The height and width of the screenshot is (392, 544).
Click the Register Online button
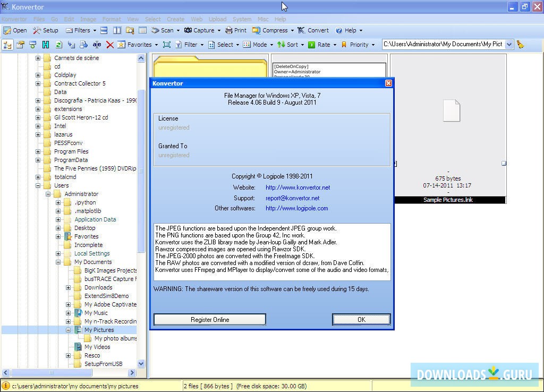point(210,320)
